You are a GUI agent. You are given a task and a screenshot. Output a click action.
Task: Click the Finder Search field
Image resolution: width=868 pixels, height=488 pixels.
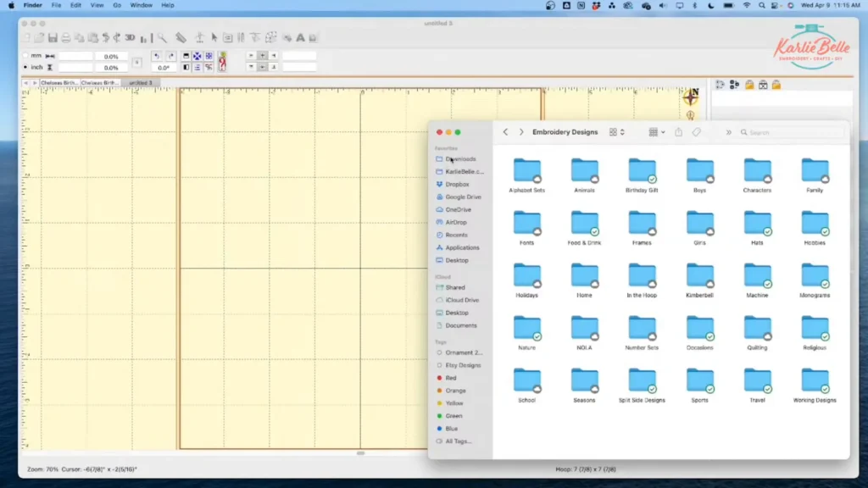point(792,133)
